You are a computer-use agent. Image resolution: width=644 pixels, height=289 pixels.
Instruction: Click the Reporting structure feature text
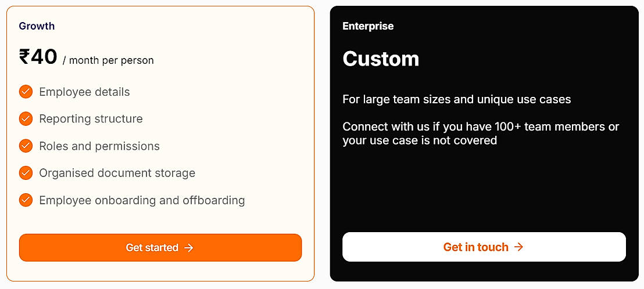(x=91, y=119)
